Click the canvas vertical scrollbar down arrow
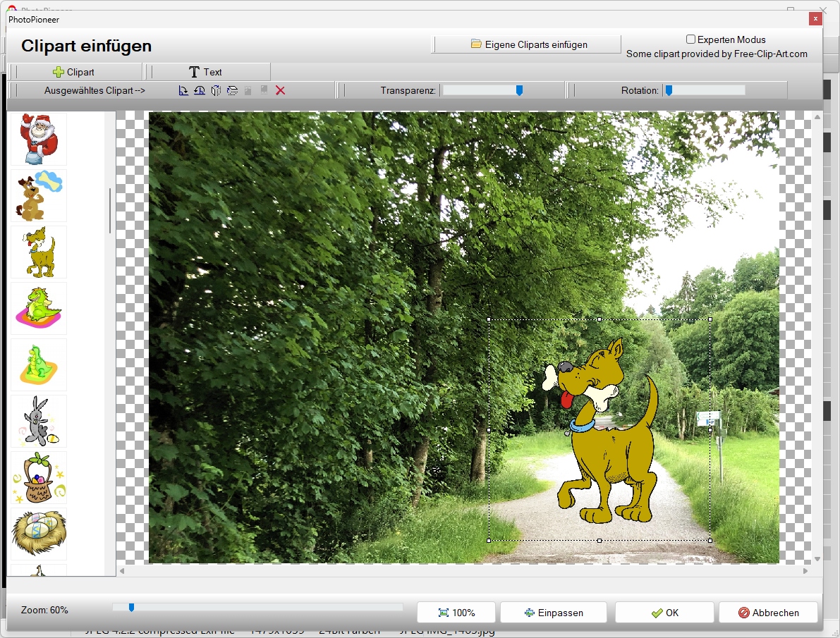The image size is (840, 638). 817,559
